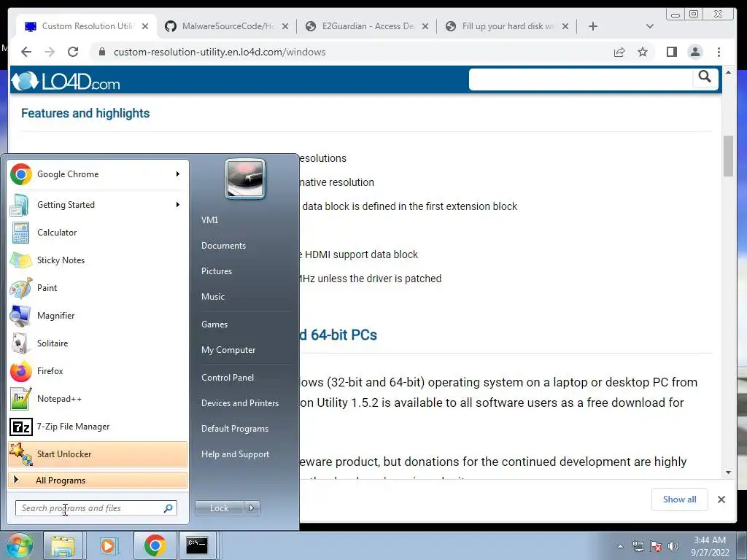Open the Calculator program
The height and width of the screenshot is (560, 747).
click(98, 233)
